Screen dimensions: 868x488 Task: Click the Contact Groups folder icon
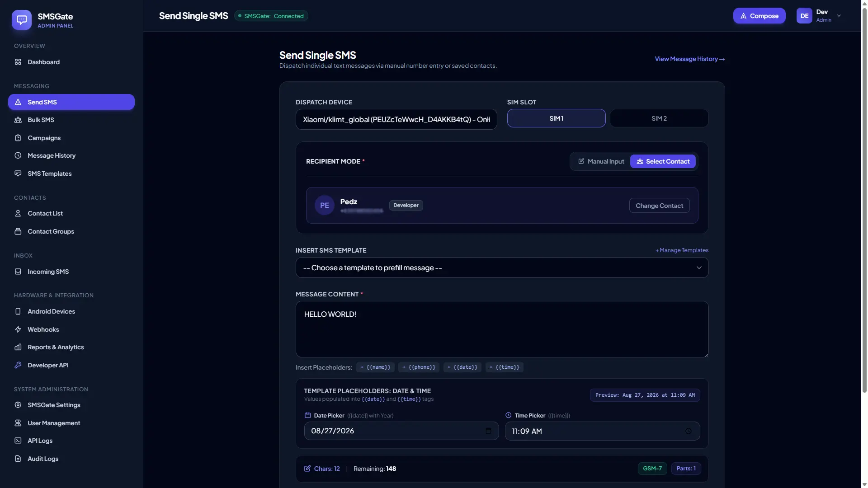tap(18, 231)
